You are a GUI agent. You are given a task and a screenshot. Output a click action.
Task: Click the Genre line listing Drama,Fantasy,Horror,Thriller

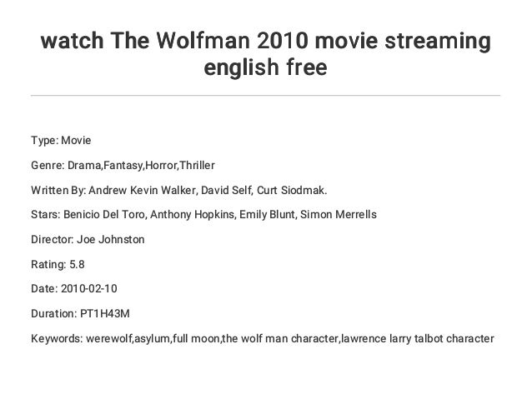[x=123, y=166]
